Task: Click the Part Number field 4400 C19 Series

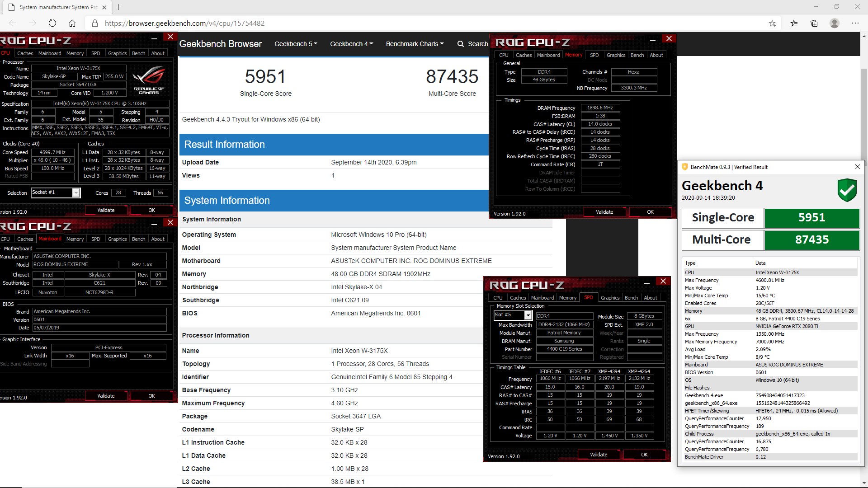Action: pos(564,349)
